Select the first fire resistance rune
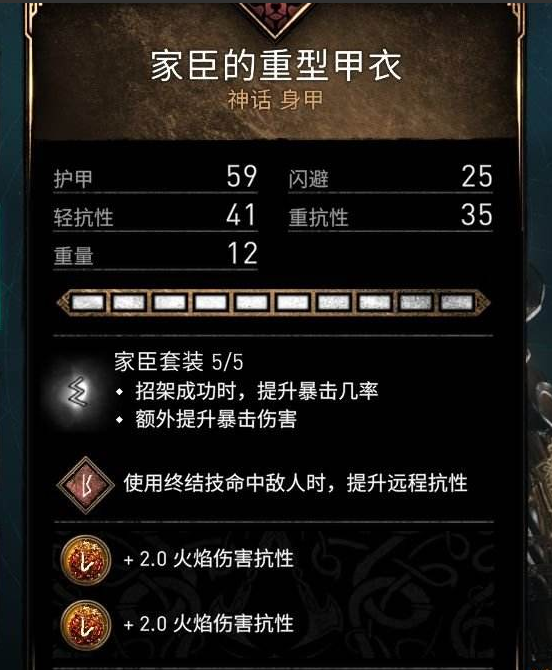Image resolution: width=552 pixels, height=670 pixels. 85,559
